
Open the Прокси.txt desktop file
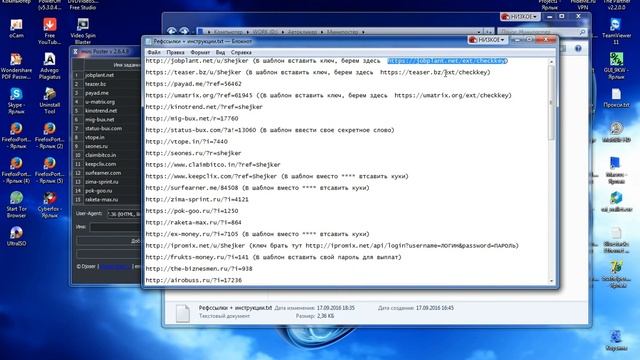(616, 98)
